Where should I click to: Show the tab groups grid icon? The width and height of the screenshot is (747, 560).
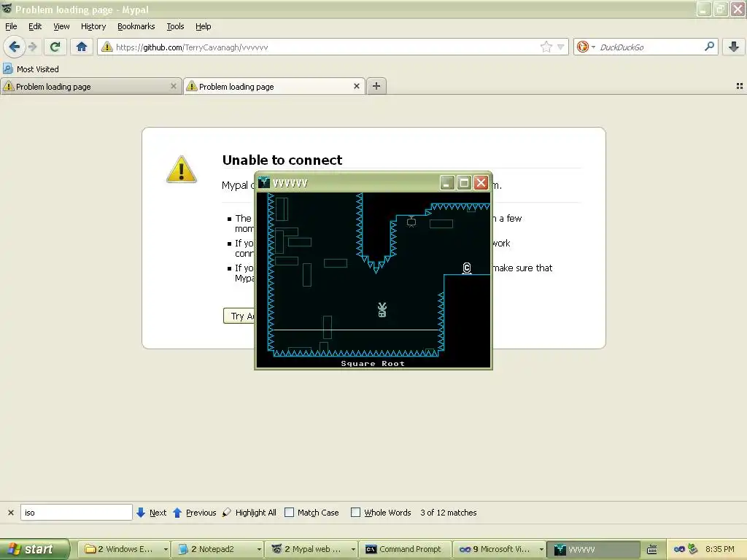(x=740, y=86)
